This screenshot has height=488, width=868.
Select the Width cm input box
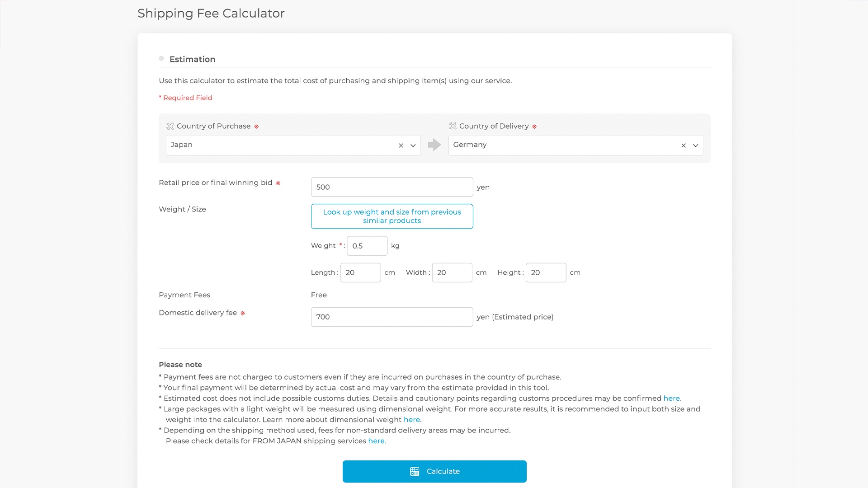pos(452,272)
